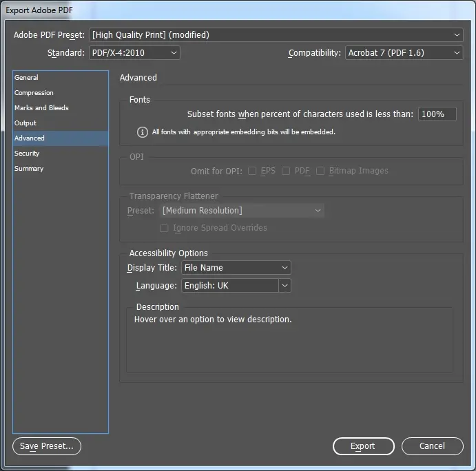This screenshot has width=476, height=471.
Task: Switch to the Compression section
Action: [x=61, y=93]
